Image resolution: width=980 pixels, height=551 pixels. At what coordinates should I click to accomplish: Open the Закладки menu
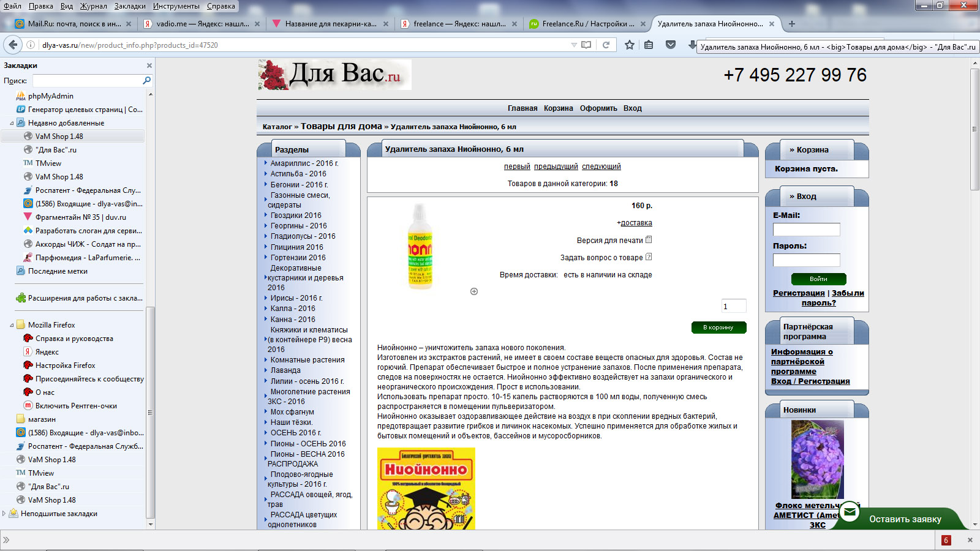click(x=130, y=6)
